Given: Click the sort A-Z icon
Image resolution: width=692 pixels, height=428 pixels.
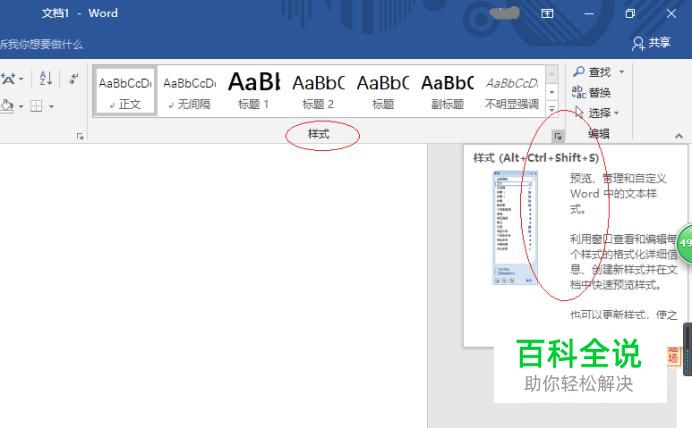Looking at the screenshot, I should [x=46, y=79].
